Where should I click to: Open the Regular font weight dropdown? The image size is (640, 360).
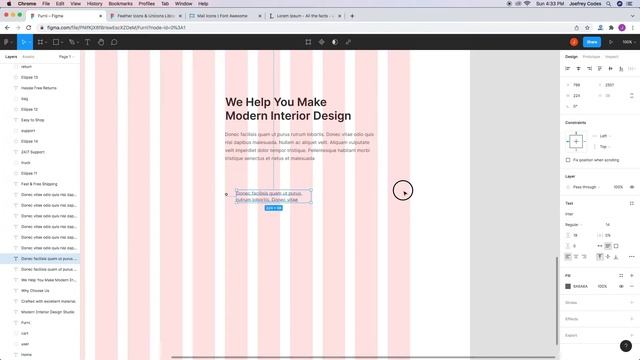(573, 224)
